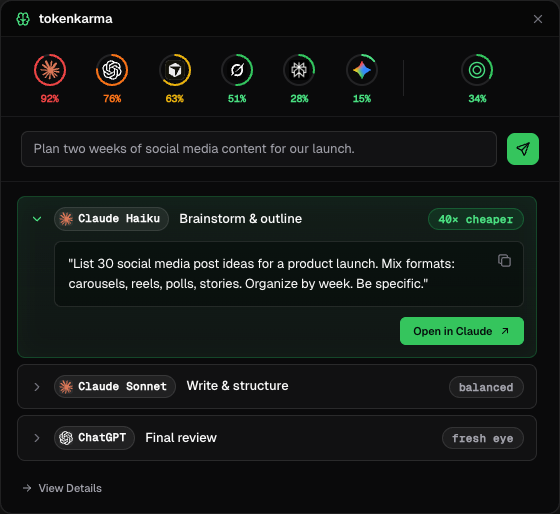Open the Gemini usage ring at 15%
The height and width of the screenshot is (514, 560).
point(362,70)
